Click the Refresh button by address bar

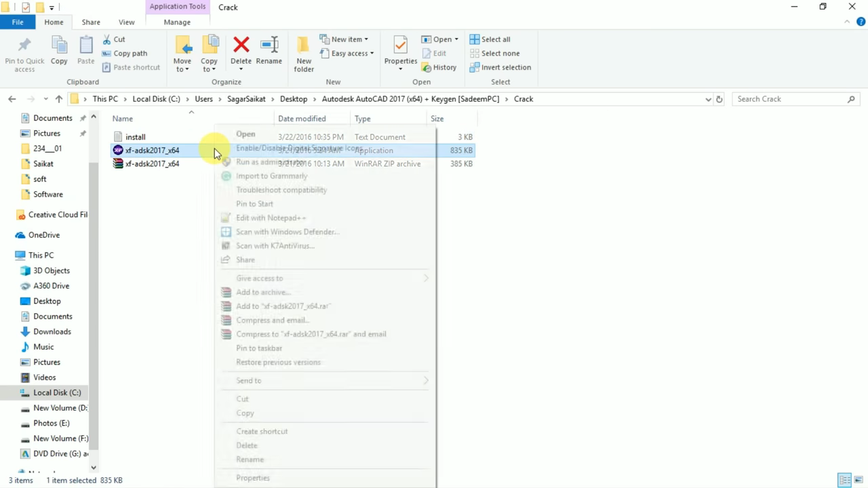(719, 99)
